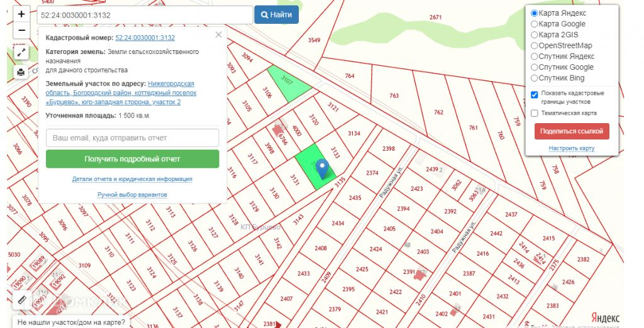Viewport: 644px width, 328px height.
Task: Click parcel 2671 on the map
Action: tap(435, 17)
